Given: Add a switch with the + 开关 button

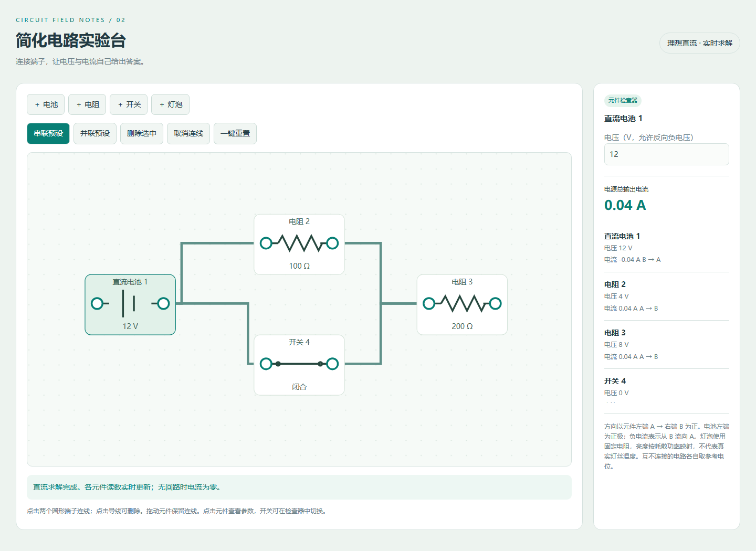Looking at the screenshot, I should (129, 104).
